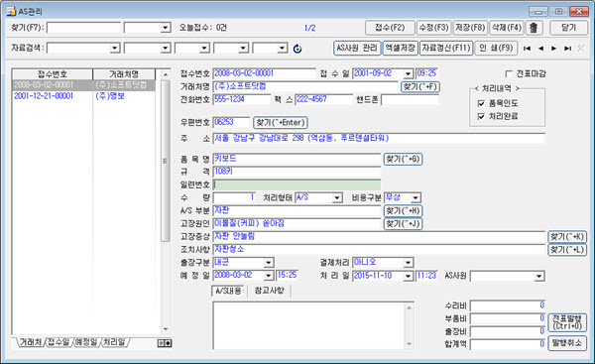Screen dimensions: 595x364
Task: Click the 엑셀저장 button
Action: coord(401,49)
